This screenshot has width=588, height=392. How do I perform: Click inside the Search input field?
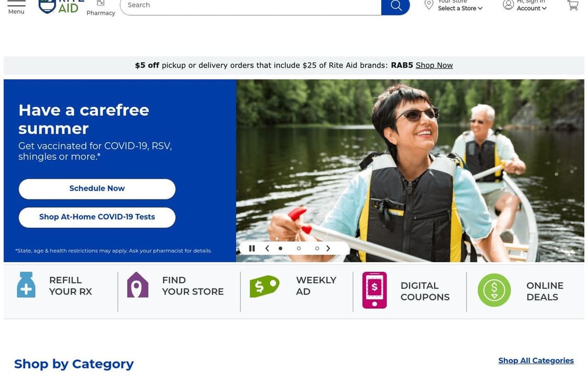click(251, 6)
